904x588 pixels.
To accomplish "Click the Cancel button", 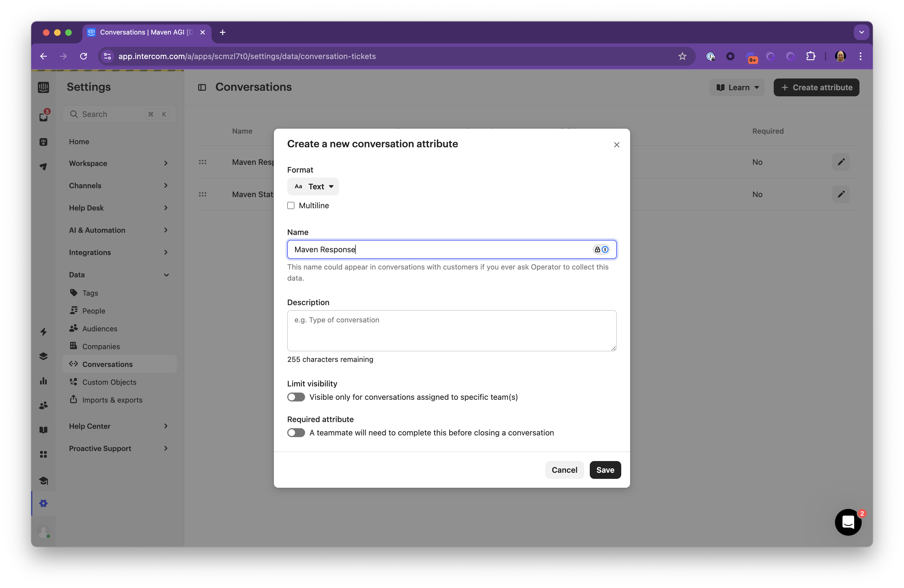I will (564, 470).
